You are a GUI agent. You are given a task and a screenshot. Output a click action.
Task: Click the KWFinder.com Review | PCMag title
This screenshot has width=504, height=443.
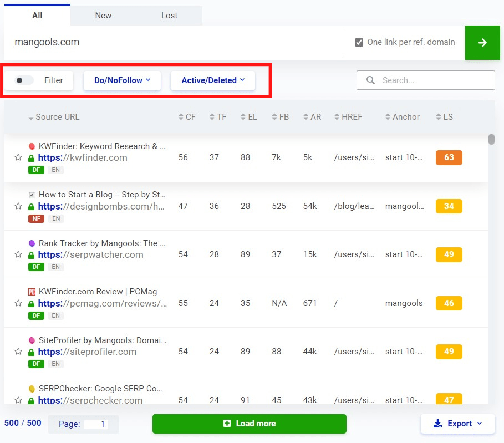coord(98,292)
